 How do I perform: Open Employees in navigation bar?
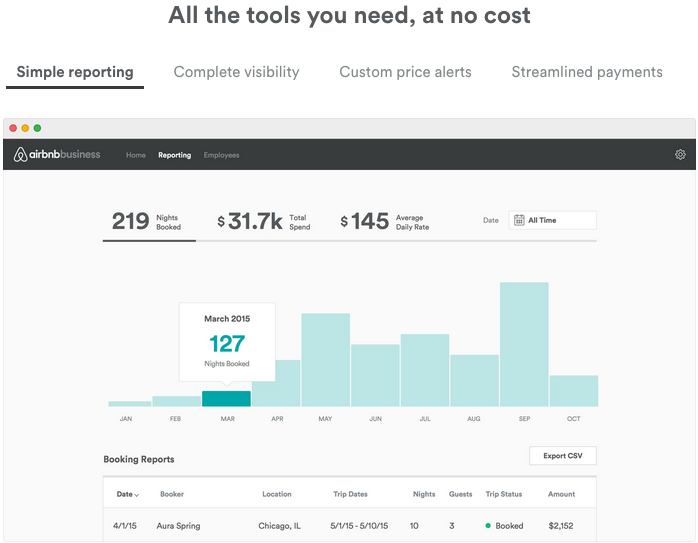click(221, 155)
